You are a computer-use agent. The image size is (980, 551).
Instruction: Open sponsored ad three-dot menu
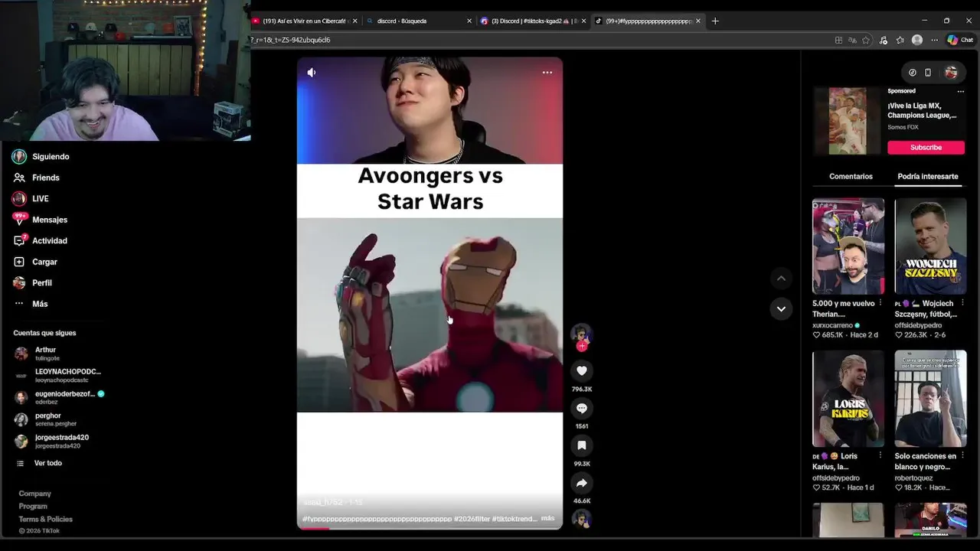961,91
